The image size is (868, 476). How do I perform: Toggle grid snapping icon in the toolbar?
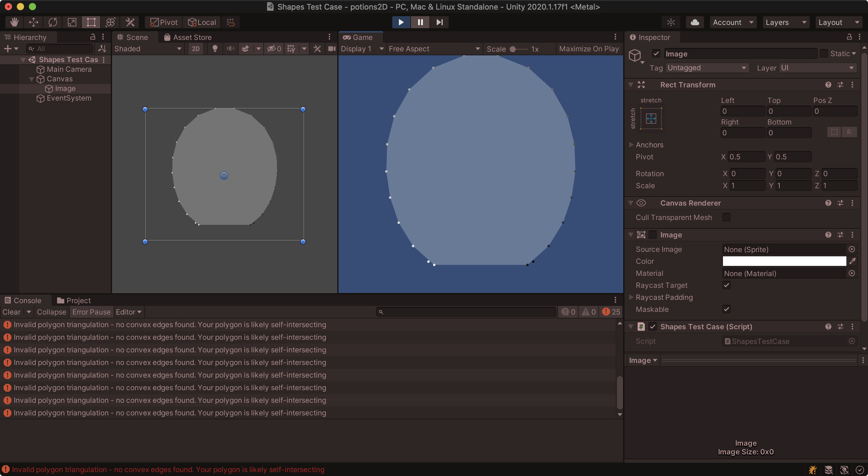coord(230,22)
